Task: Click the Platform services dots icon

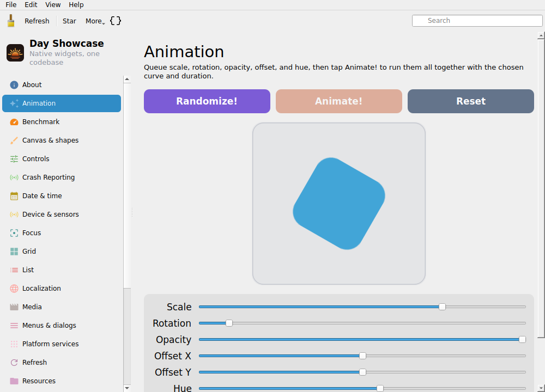Action: click(x=14, y=344)
